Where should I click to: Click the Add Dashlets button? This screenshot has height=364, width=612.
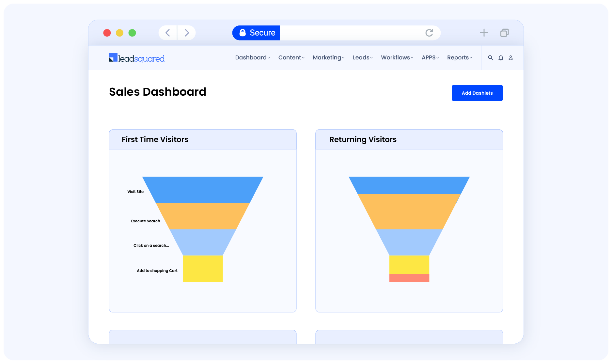[x=477, y=93]
